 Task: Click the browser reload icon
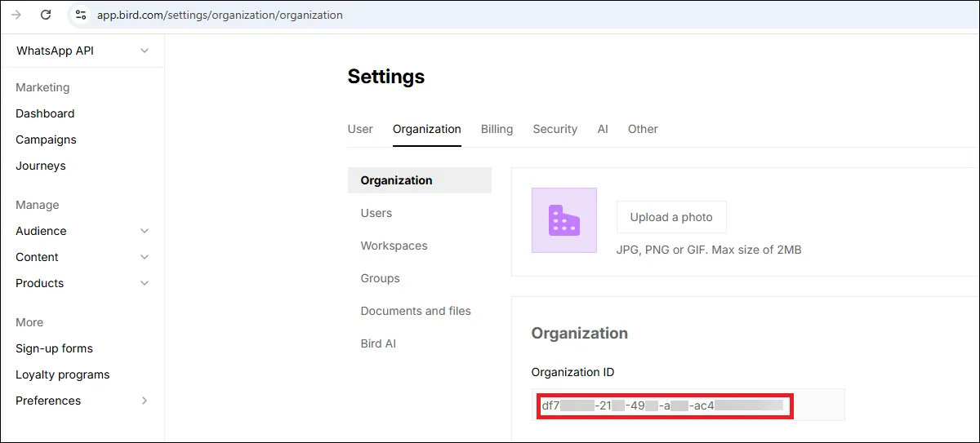click(46, 15)
